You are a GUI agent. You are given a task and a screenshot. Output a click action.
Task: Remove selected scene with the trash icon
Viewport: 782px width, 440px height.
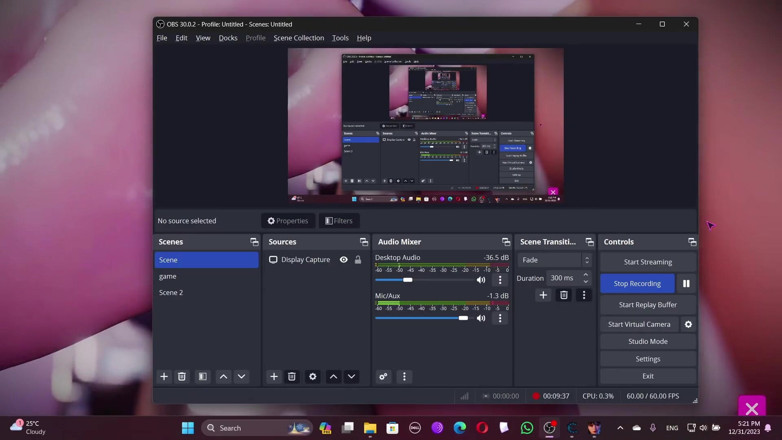pyautogui.click(x=182, y=377)
